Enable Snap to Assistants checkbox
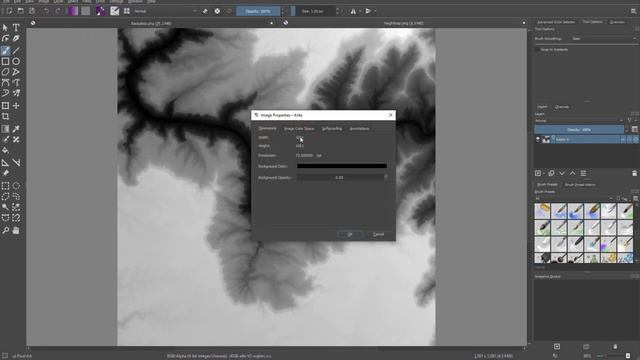 (x=538, y=49)
